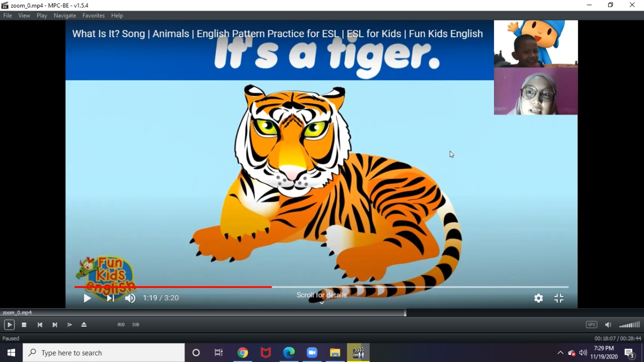The image size is (644, 362).
Task: Click the red YouTube progress bar
Action: pyautogui.click(x=201, y=287)
